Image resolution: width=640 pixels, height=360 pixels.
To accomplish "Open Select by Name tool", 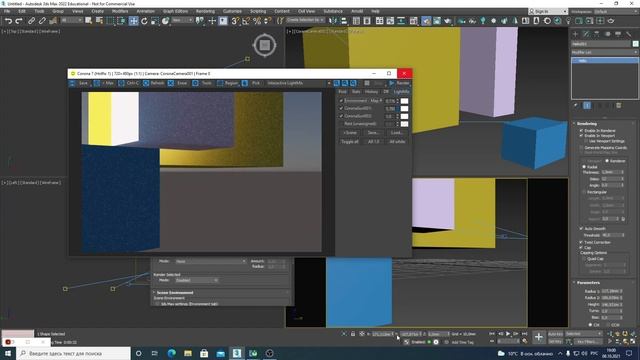I will click(99, 21).
